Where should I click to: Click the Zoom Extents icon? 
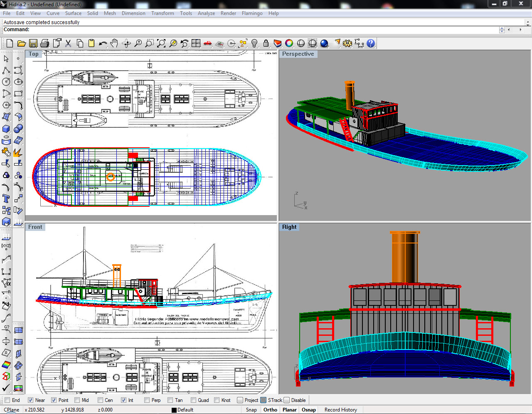coord(161,43)
